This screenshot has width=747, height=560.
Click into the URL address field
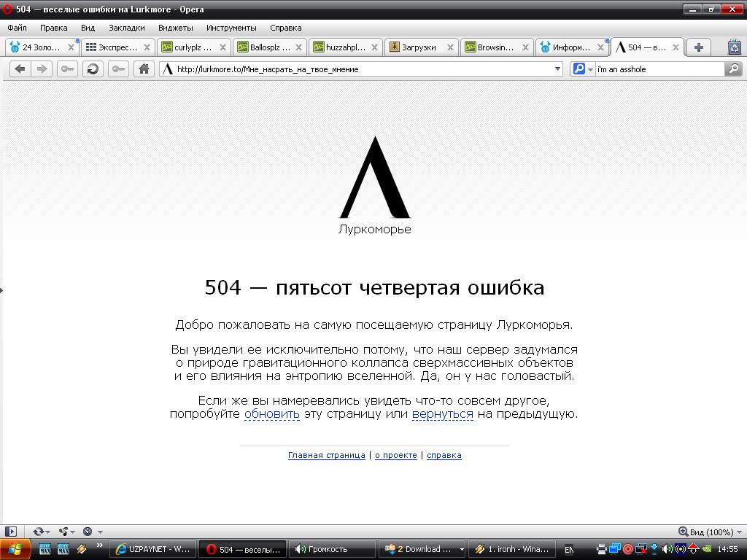coord(362,69)
